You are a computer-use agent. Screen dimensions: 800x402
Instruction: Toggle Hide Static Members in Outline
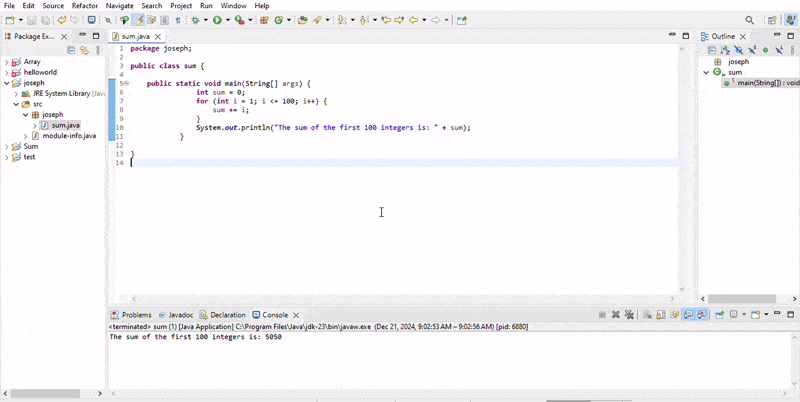(752, 50)
